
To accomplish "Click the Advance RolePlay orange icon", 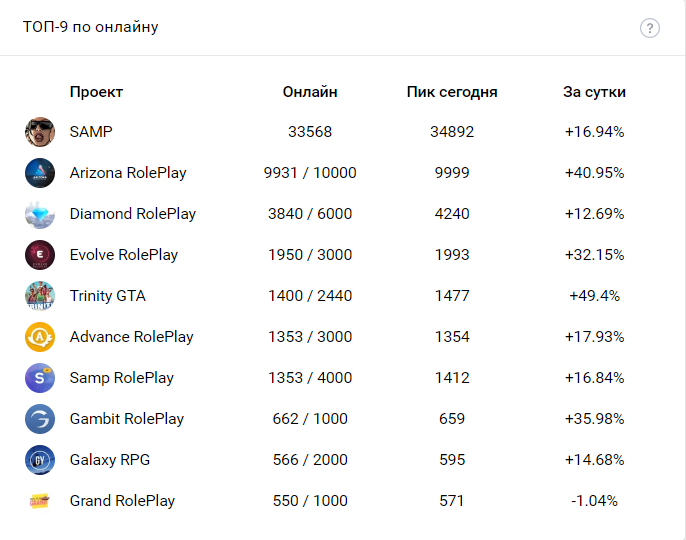I will click(x=40, y=337).
